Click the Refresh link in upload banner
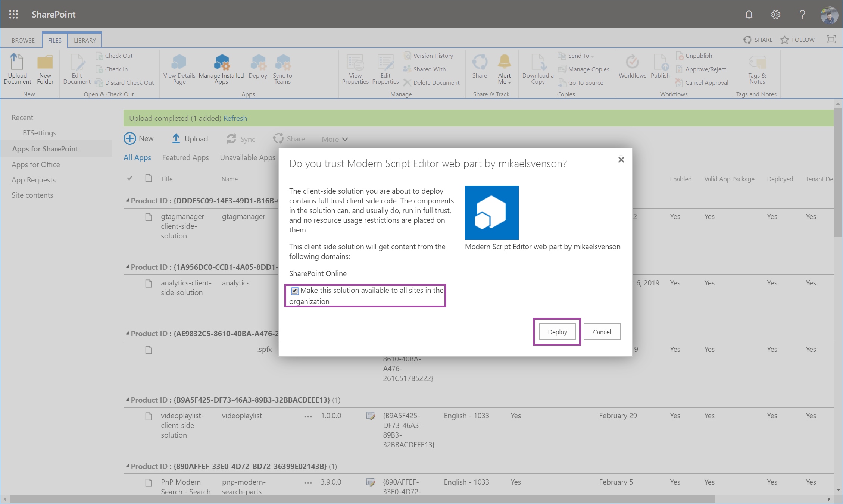 point(235,118)
